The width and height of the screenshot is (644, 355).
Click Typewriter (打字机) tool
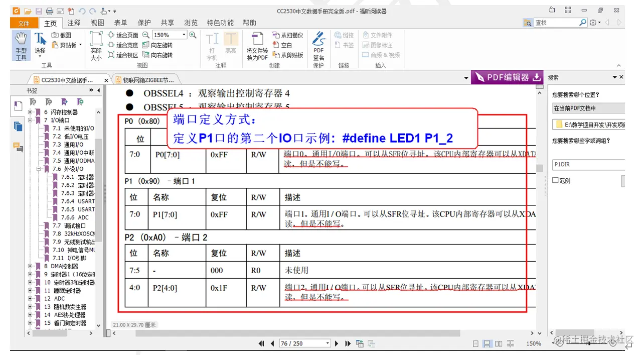pyautogui.click(x=212, y=46)
